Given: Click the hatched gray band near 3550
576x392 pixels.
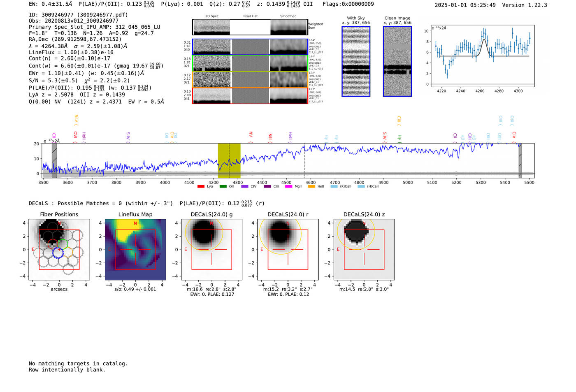Looking at the screenshot, I should [x=54, y=160].
